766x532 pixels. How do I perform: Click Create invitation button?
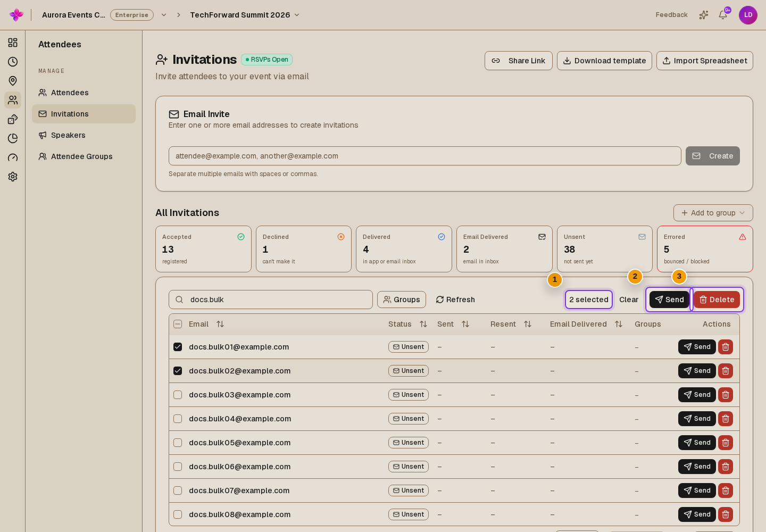click(x=713, y=156)
